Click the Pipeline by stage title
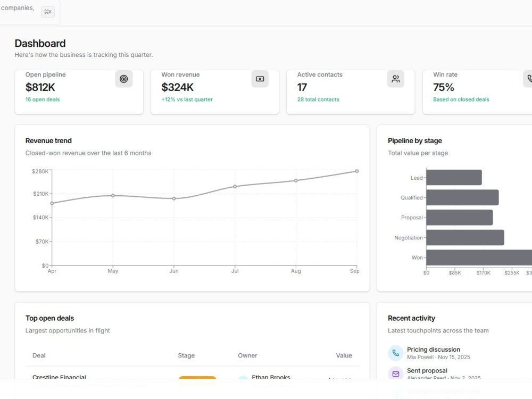The width and height of the screenshot is (532, 399). coord(415,140)
